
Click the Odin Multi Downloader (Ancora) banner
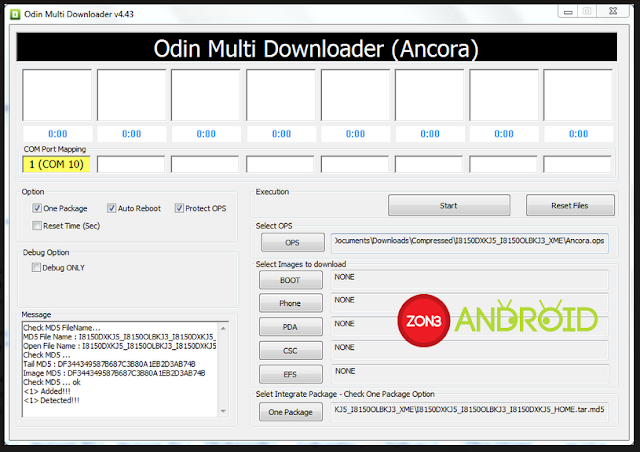click(316, 48)
